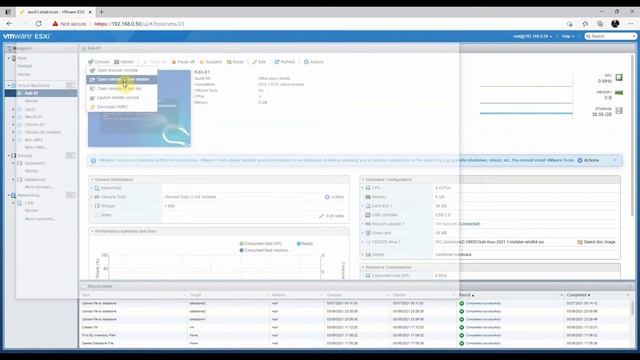Choose Open console in new window
Viewport: 640px width, 360px height.
click(122, 79)
